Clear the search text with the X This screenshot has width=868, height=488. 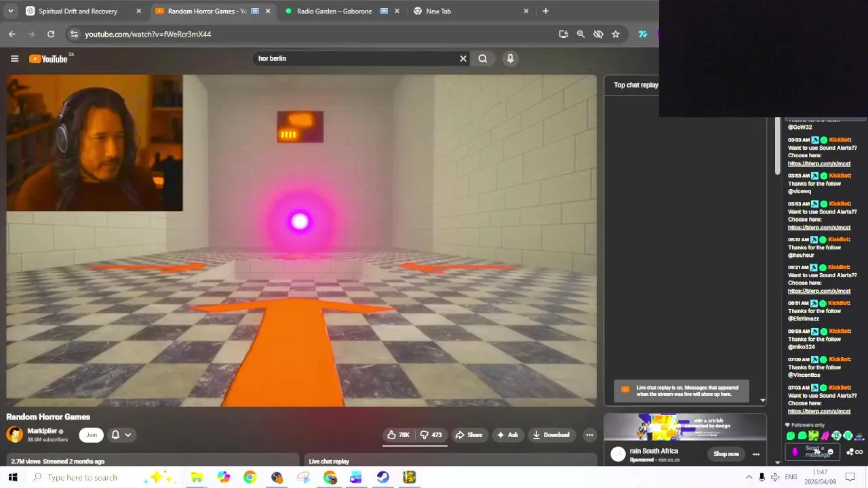(x=463, y=58)
